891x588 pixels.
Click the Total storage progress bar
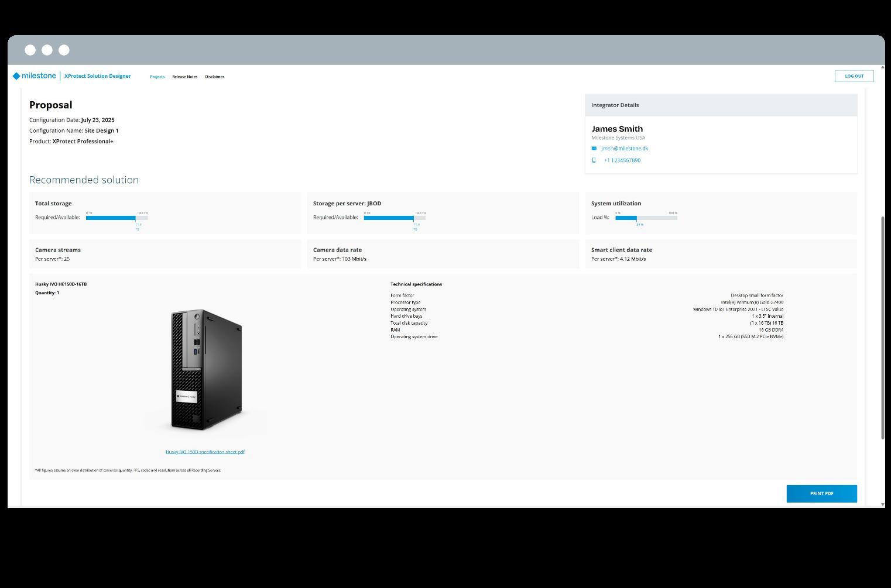point(116,218)
